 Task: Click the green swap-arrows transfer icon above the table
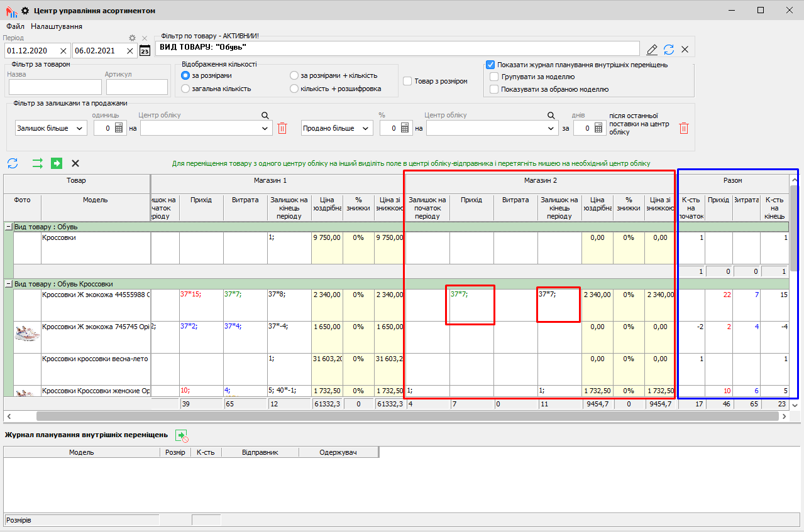(x=38, y=163)
